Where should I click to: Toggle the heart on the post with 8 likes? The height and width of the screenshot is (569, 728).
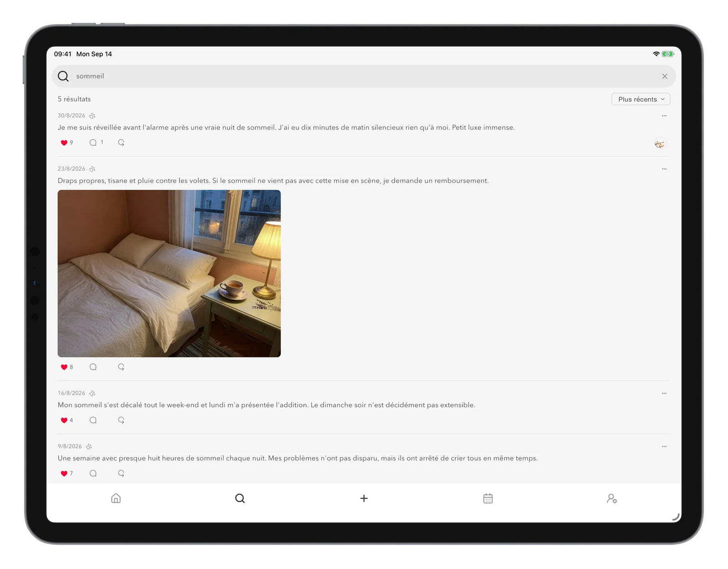pyautogui.click(x=64, y=367)
